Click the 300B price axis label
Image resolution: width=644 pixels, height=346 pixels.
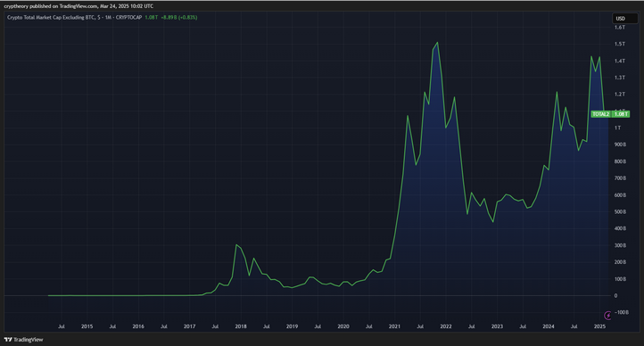click(620, 245)
